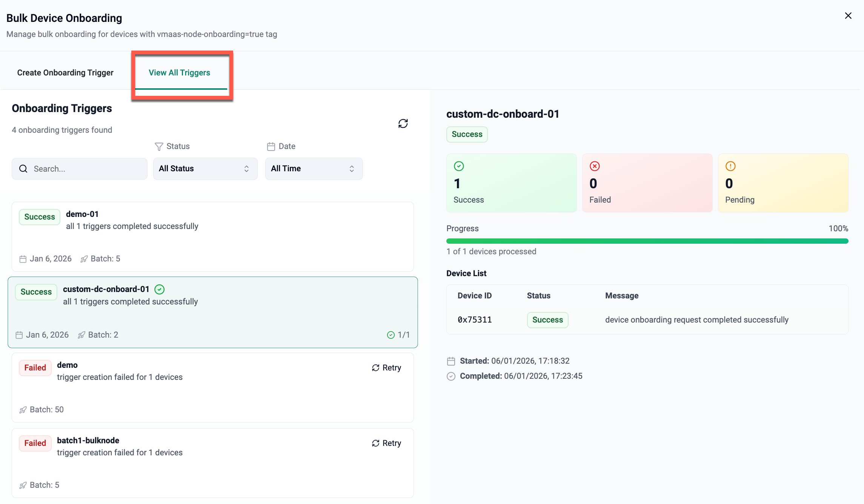
Task: Click calendar icon next to Started timestamp
Action: tap(451, 361)
